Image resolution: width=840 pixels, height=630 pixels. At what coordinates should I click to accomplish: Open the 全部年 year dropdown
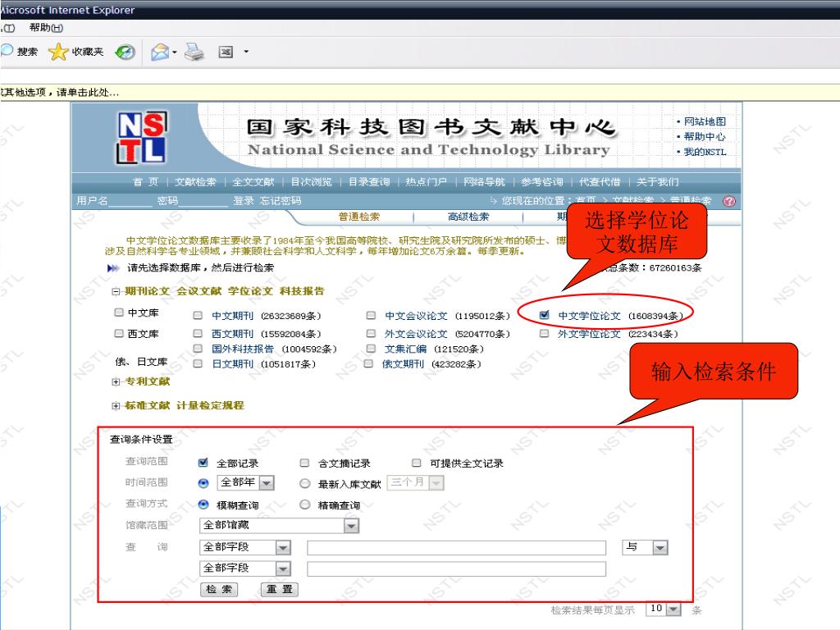point(246,482)
